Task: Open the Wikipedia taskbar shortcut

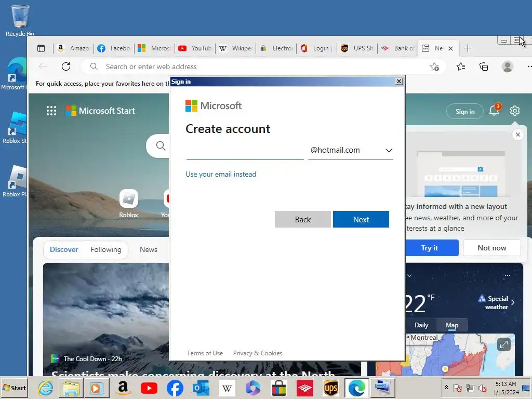Action: (227, 388)
